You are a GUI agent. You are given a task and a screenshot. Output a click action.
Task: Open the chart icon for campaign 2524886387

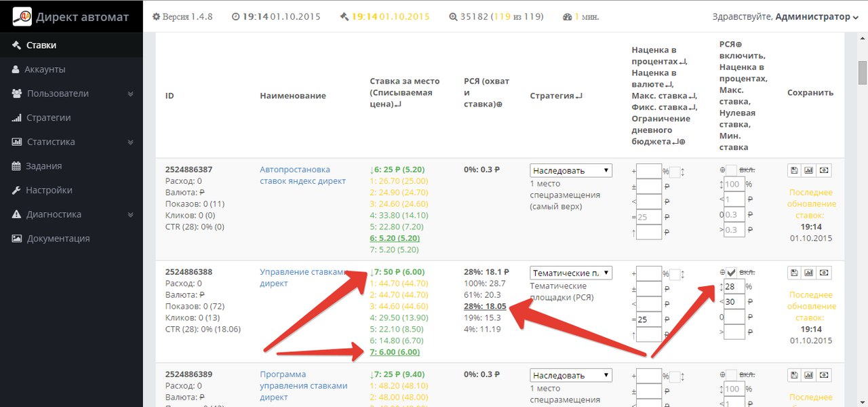(809, 170)
